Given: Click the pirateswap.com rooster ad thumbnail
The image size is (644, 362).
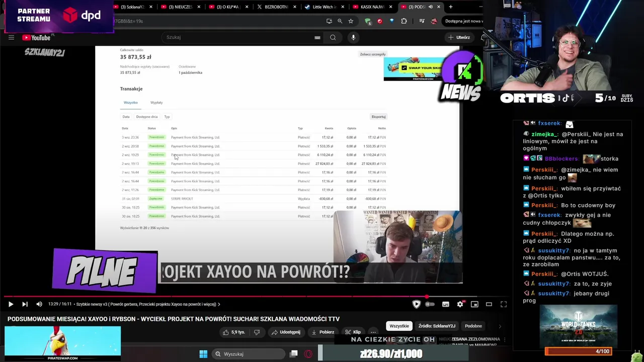Looking at the screenshot, I should pyautogui.click(x=62, y=343).
